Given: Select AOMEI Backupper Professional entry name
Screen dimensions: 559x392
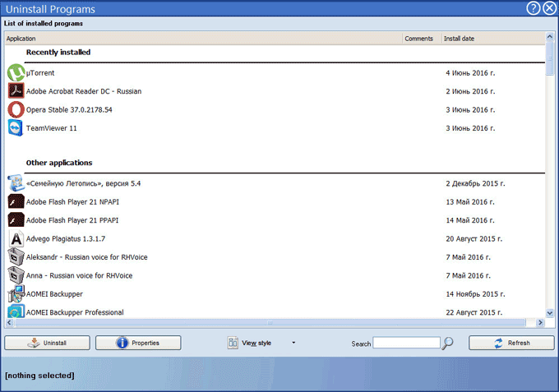Looking at the screenshot, I should point(75,312).
